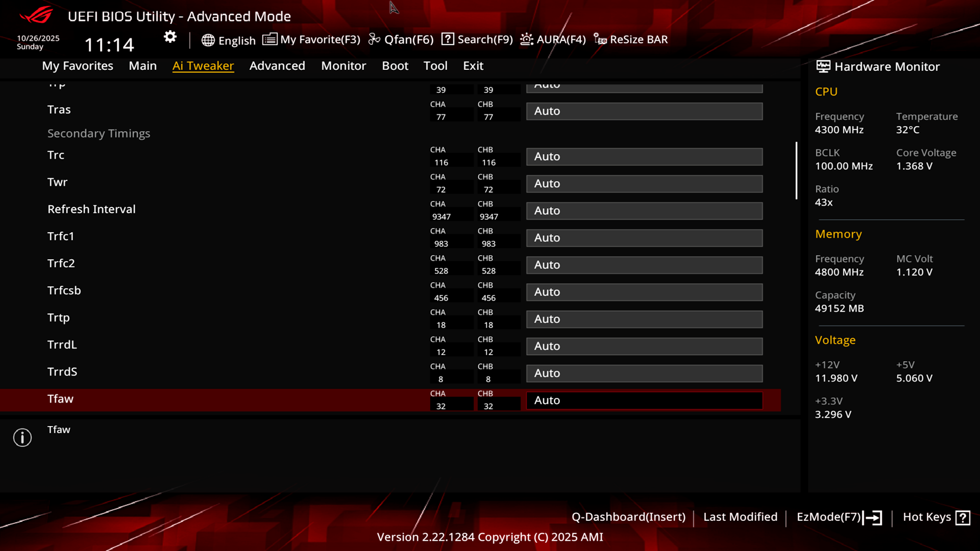The height and width of the screenshot is (551, 980).
Task: Open Q-Dashboard(Insert)
Action: pyautogui.click(x=628, y=517)
